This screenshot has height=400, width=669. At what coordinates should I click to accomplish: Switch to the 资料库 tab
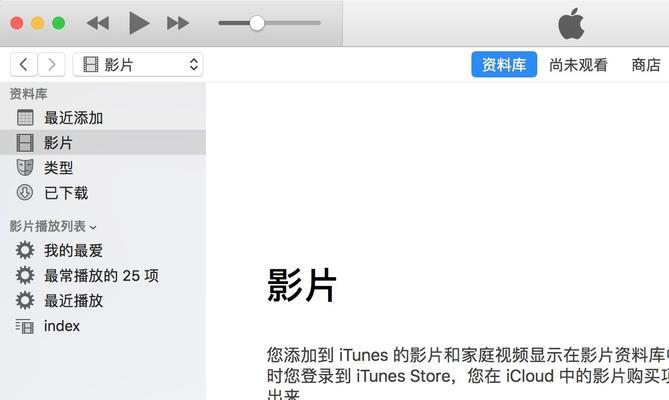504,65
